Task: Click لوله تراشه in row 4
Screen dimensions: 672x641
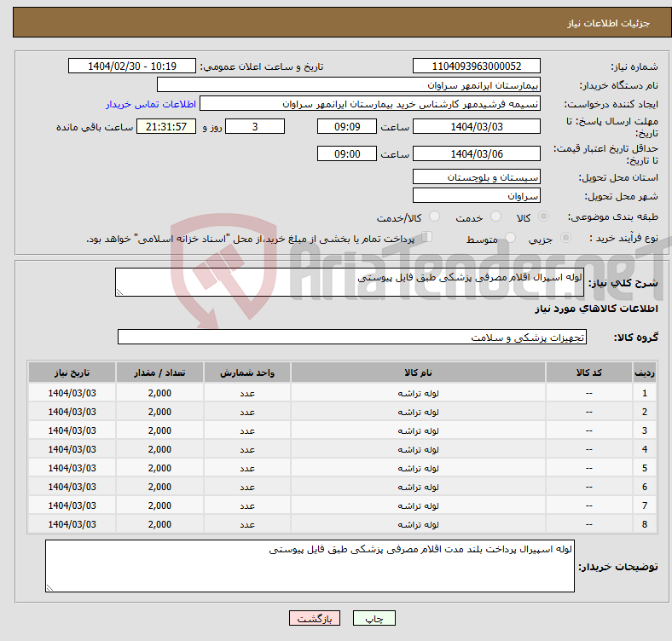Action: (418, 449)
